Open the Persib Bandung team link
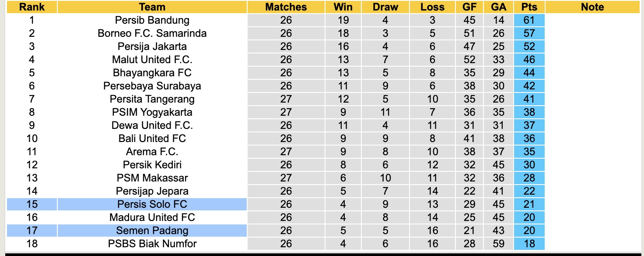The image size is (644, 256). [x=152, y=20]
